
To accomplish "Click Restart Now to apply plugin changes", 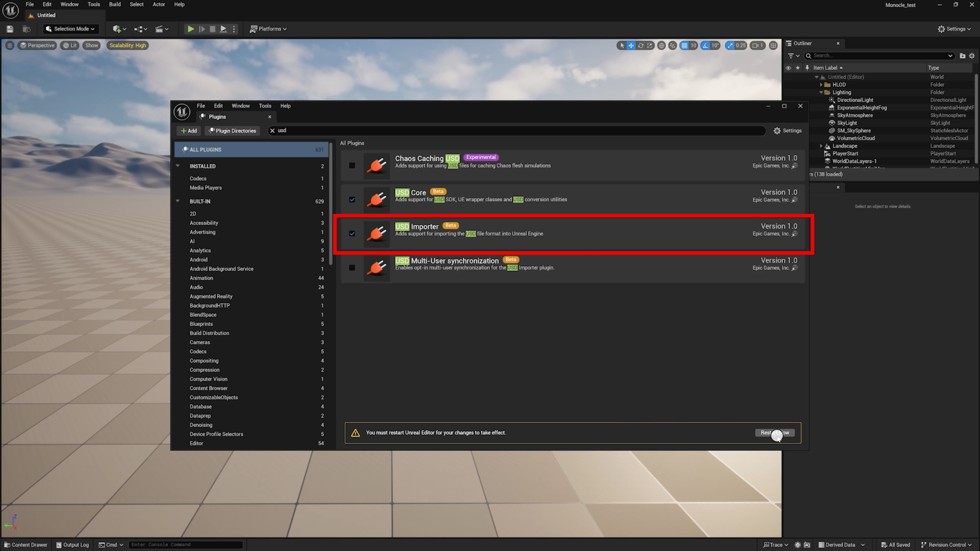I will click(x=775, y=433).
